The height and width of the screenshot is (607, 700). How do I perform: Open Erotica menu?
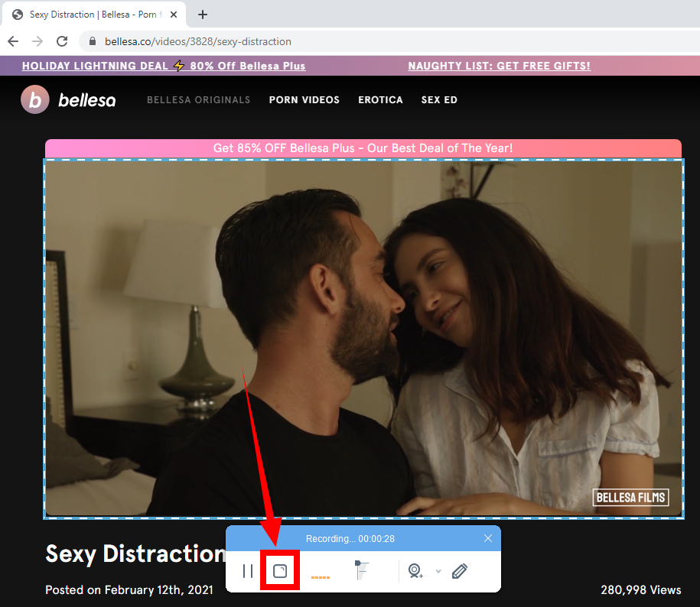tap(380, 100)
